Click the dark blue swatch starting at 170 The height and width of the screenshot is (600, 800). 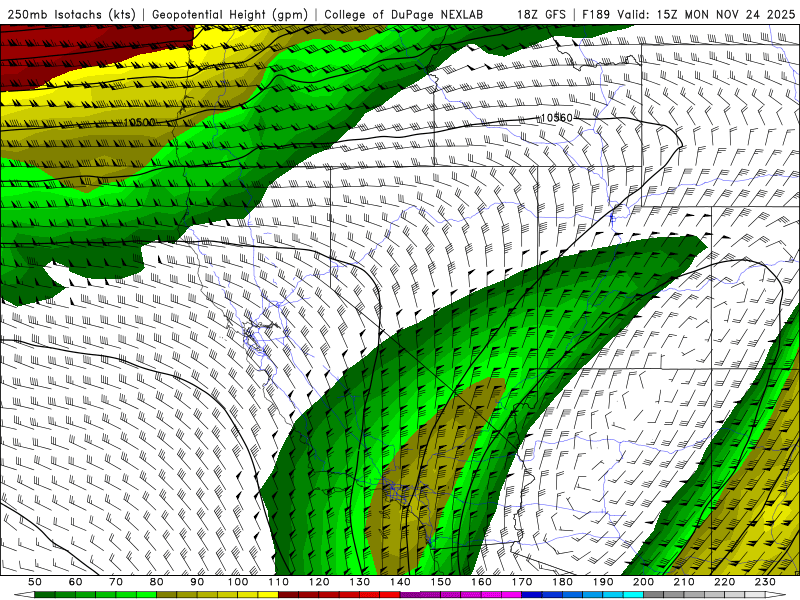click(532, 595)
